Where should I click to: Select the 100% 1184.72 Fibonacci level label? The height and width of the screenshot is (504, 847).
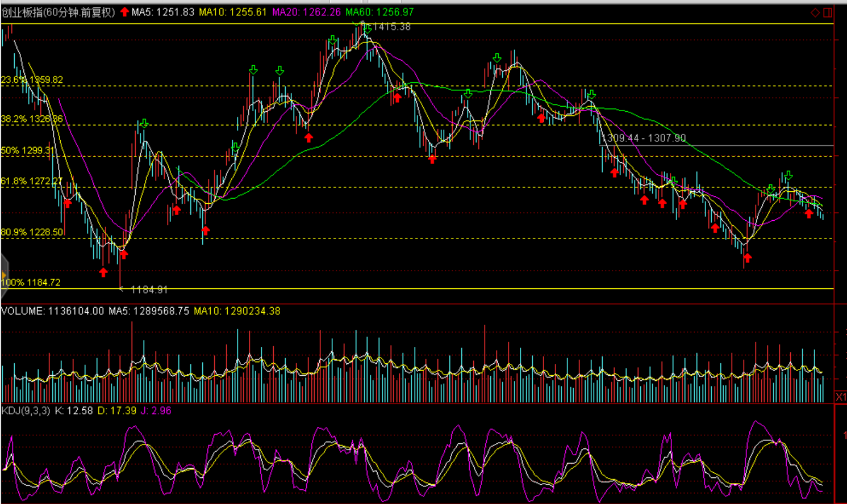click(31, 282)
